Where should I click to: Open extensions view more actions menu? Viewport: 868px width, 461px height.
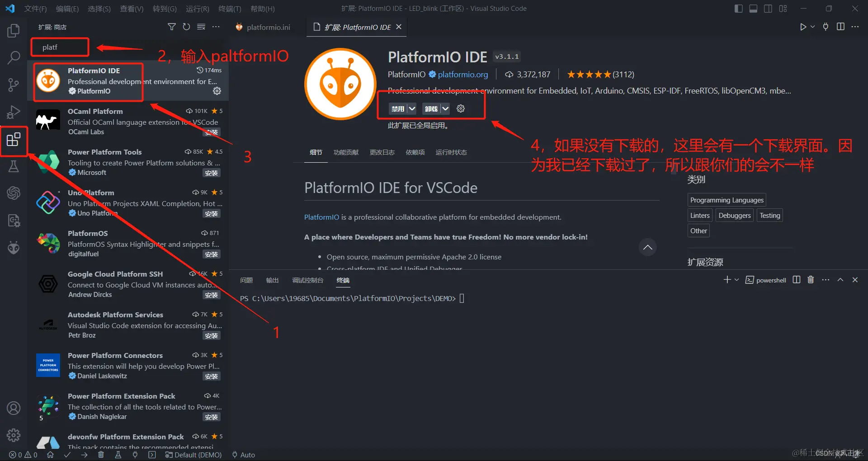[216, 27]
